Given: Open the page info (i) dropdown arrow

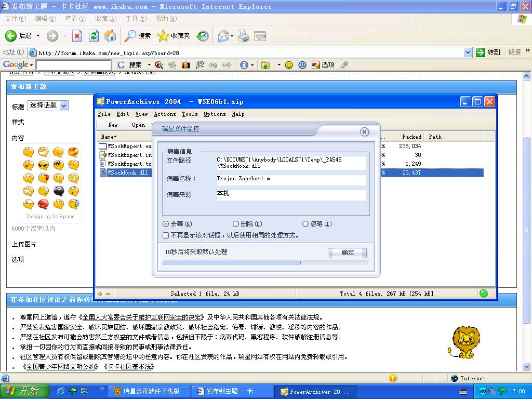Looking at the screenshot, I should [x=252, y=64].
